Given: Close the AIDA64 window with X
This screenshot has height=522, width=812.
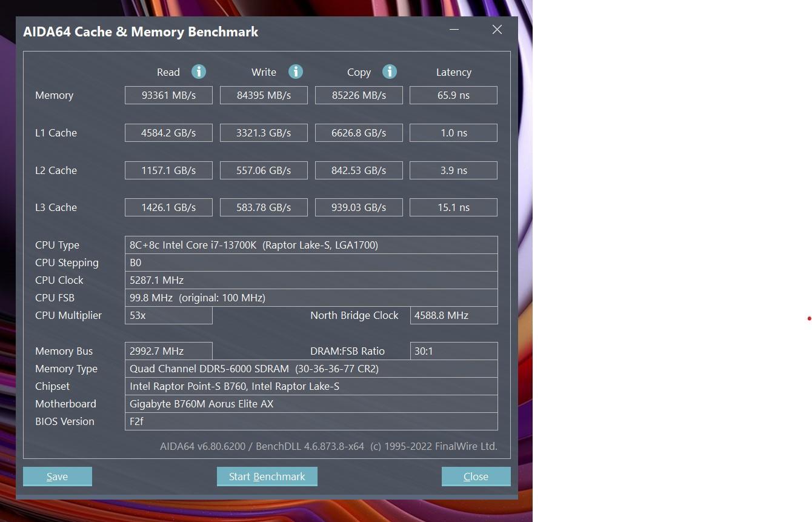Looking at the screenshot, I should point(497,29).
